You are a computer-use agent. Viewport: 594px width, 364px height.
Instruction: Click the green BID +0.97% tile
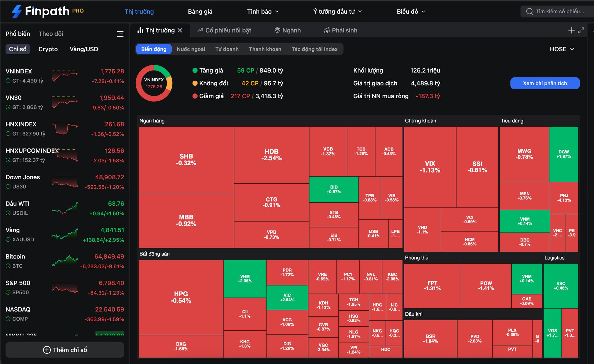click(x=334, y=189)
